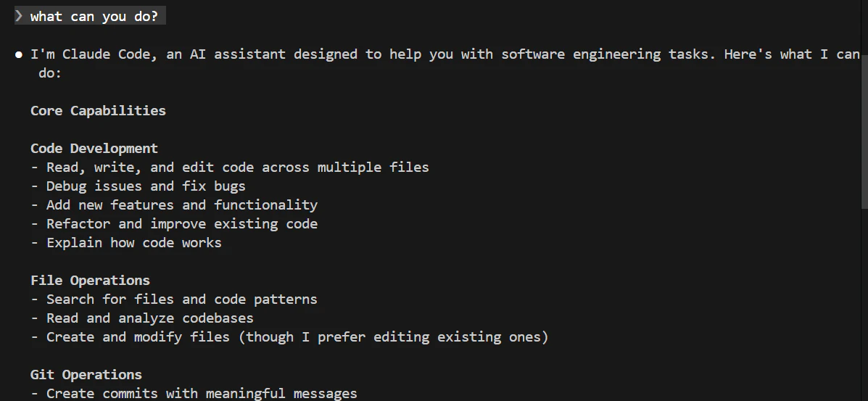868x401 pixels.
Task: Click the 'File Operations' heading
Action: click(x=90, y=280)
